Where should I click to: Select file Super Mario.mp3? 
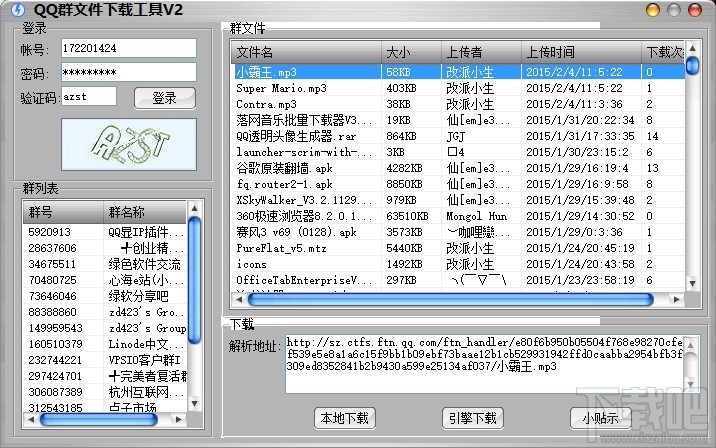[x=458, y=88]
